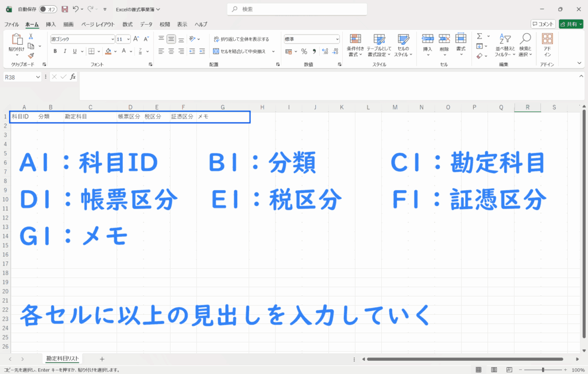Viewport: 588px width, 374px height.
Task: Click the コメント comments button
Action: (543, 24)
